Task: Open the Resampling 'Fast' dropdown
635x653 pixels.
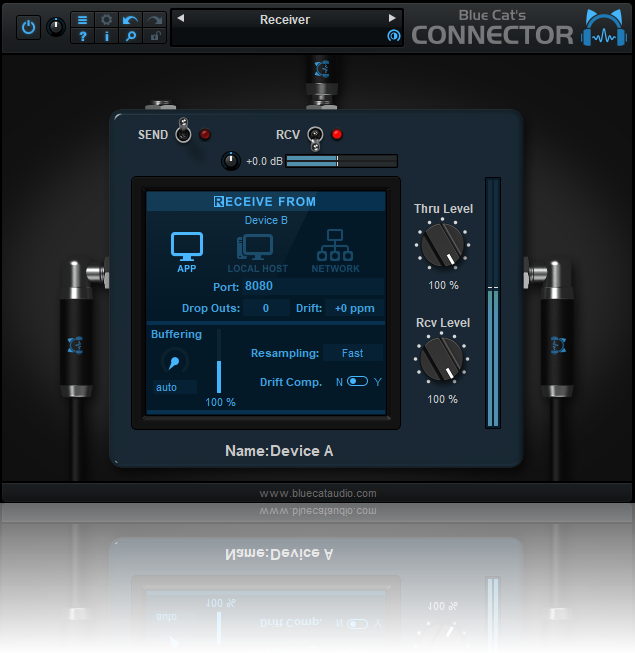Action: (x=353, y=353)
